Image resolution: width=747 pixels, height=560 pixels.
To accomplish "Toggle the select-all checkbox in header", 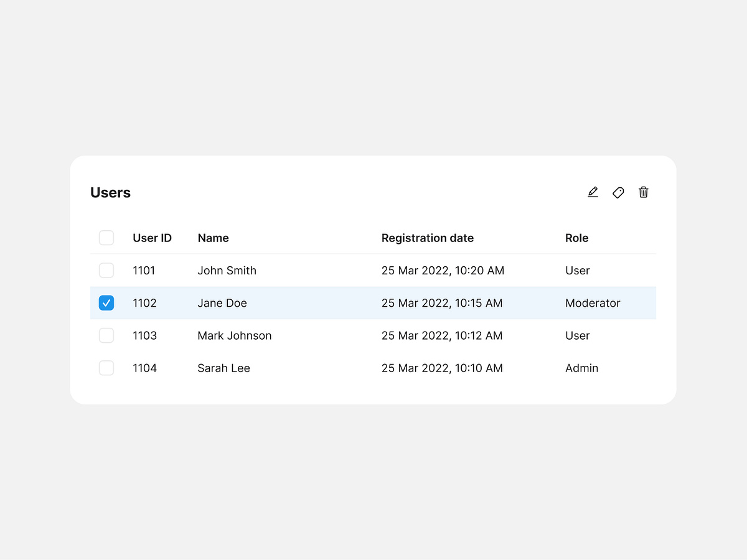I will 106,238.
